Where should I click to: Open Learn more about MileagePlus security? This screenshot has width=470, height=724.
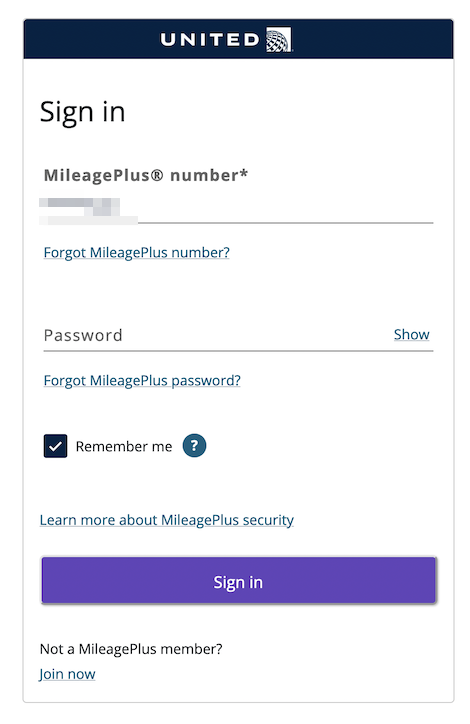point(167,520)
